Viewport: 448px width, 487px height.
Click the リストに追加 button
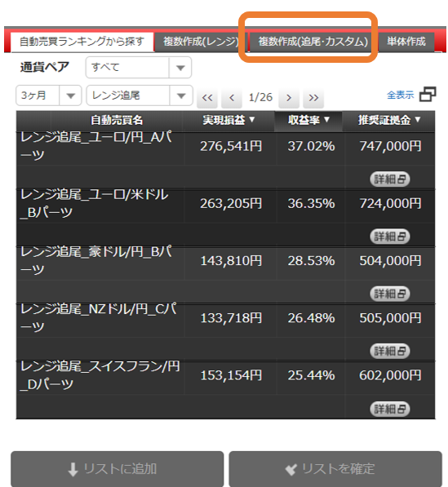tap(118, 469)
